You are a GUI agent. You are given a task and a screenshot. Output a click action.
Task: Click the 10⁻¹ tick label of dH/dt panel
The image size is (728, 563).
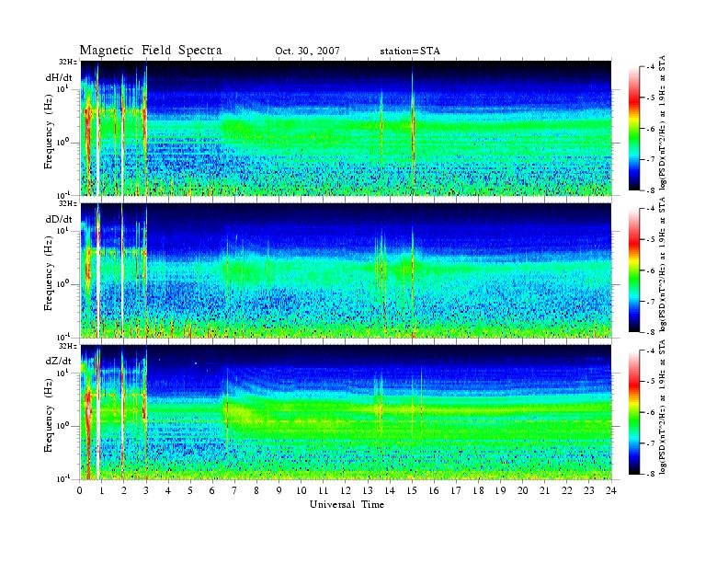click(x=63, y=195)
